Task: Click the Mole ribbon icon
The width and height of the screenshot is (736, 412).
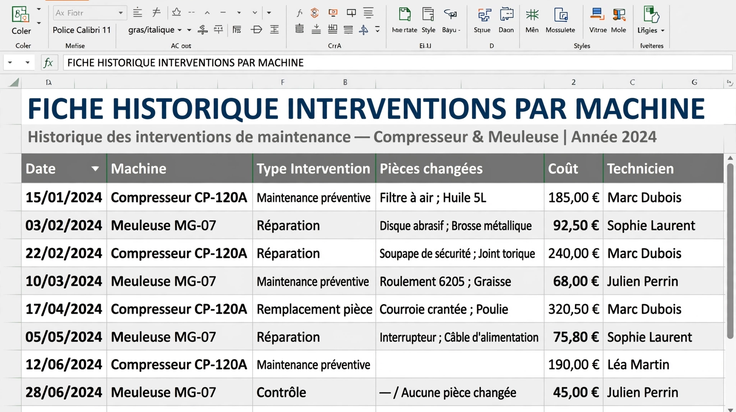Action: pos(619,14)
